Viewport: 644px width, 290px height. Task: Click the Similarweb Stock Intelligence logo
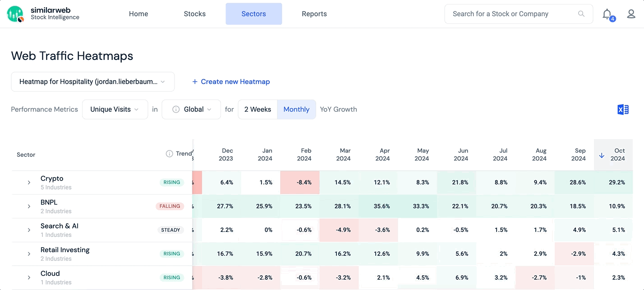[43, 14]
